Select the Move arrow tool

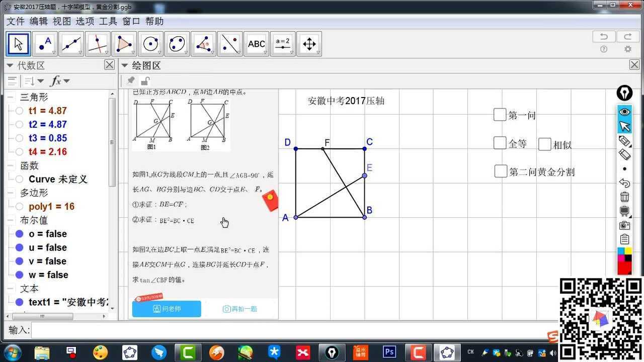(19, 44)
